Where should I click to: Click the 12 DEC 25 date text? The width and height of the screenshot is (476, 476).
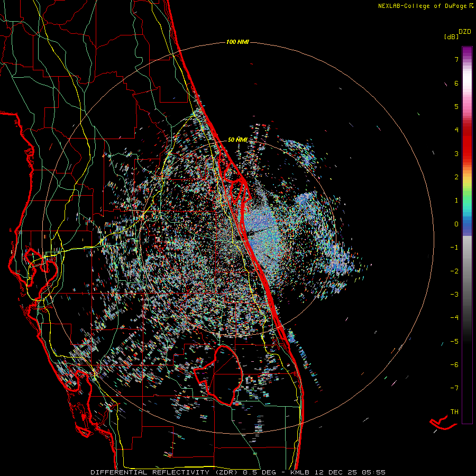(336, 472)
